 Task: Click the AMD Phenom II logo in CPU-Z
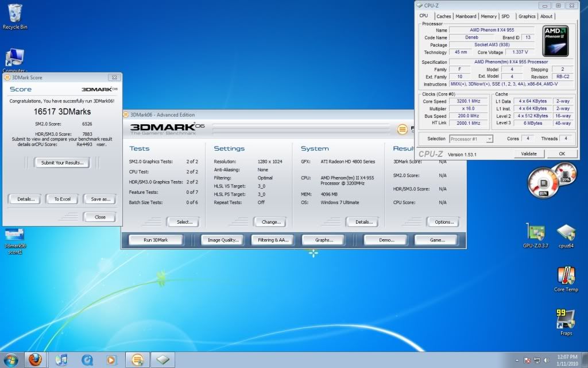(555, 41)
